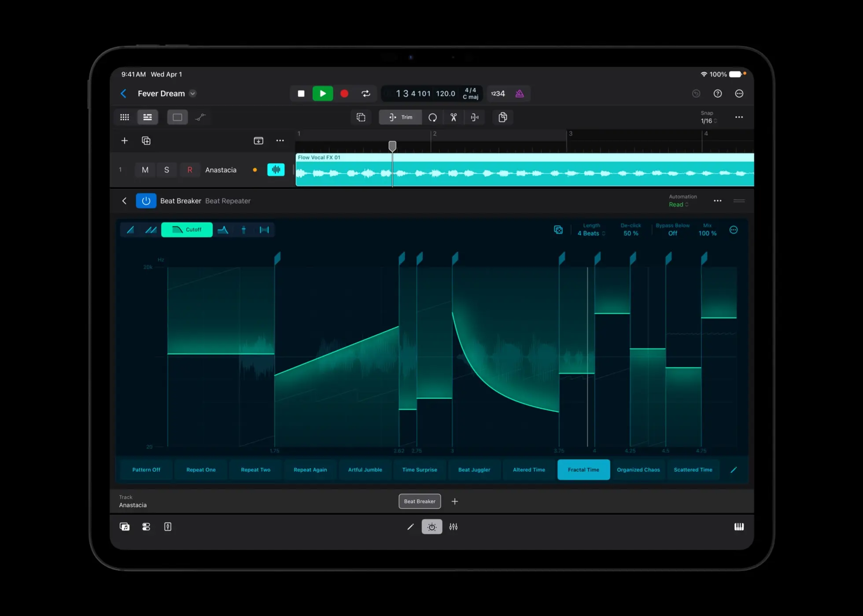Screen dimensions: 863x616
Task: Open the tempo value 120.0
Action: click(x=446, y=93)
